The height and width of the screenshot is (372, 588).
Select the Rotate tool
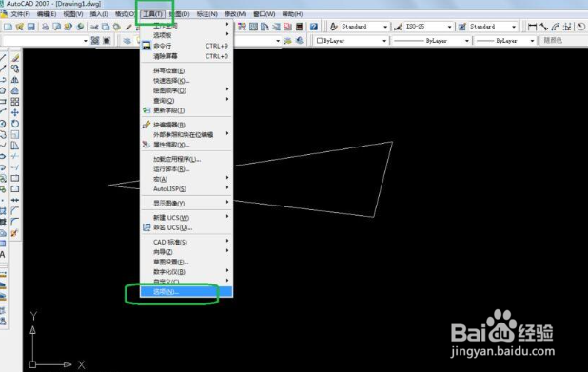click(x=15, y=124)
